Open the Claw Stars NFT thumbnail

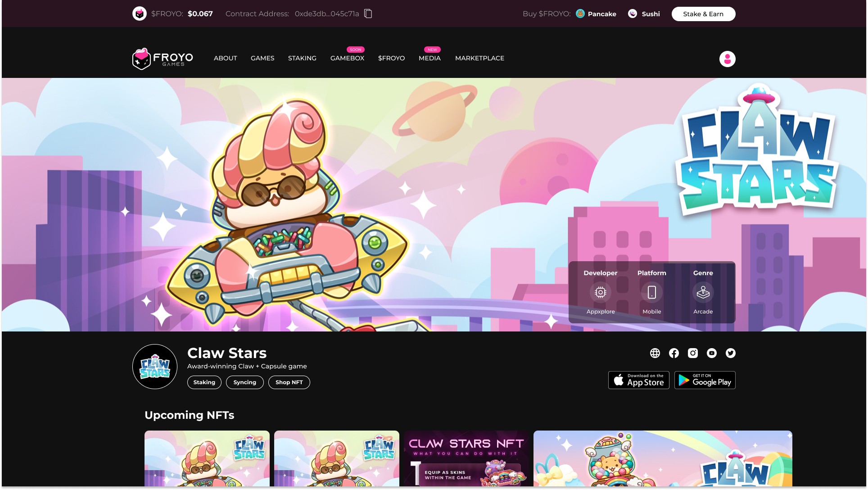466,458
